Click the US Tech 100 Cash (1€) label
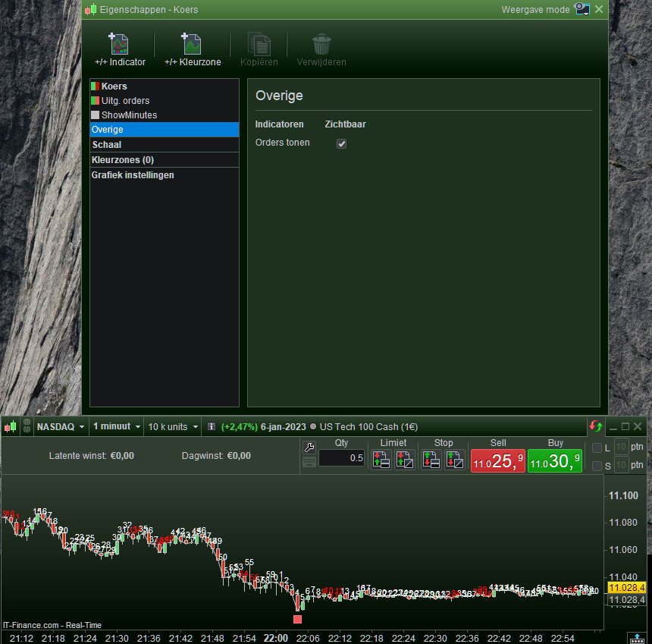652x644 pixels. 368,427
